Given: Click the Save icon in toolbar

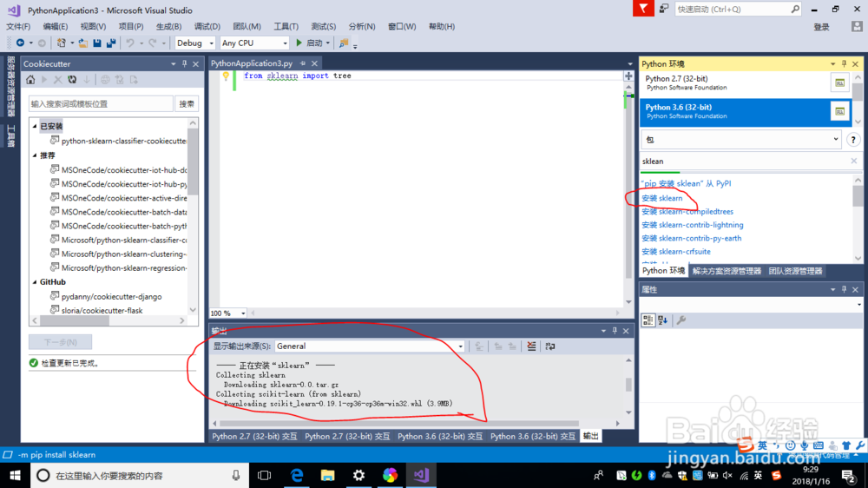Looking at the screenshot, I should click(x=97, y=43).
